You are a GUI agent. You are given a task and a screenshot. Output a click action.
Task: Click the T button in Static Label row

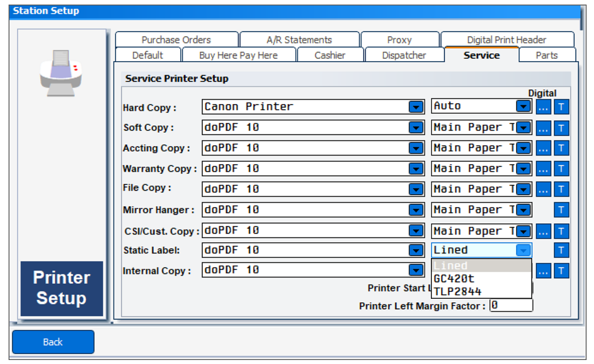pyautogui.click(x=561, y=250)
